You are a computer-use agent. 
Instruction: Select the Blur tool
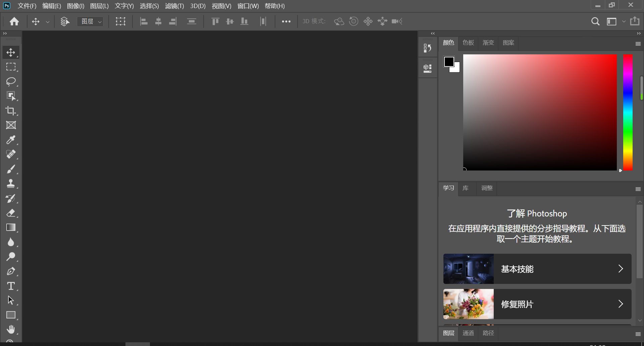click(11, 242)
